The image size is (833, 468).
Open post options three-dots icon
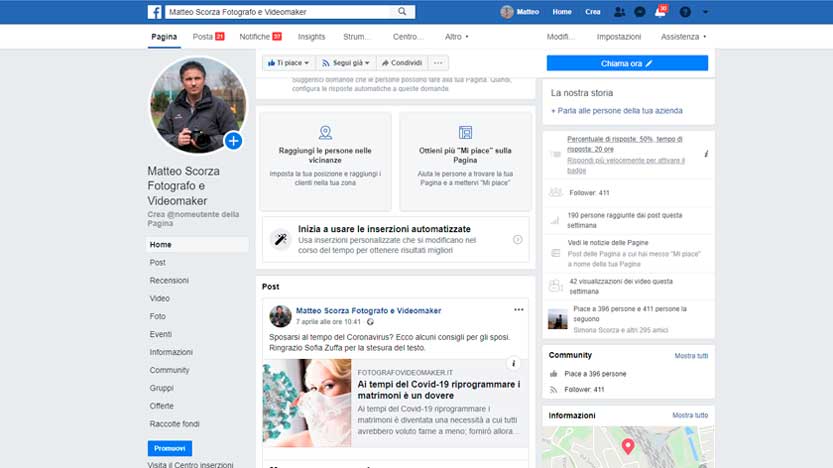click(x=518, y=310)
